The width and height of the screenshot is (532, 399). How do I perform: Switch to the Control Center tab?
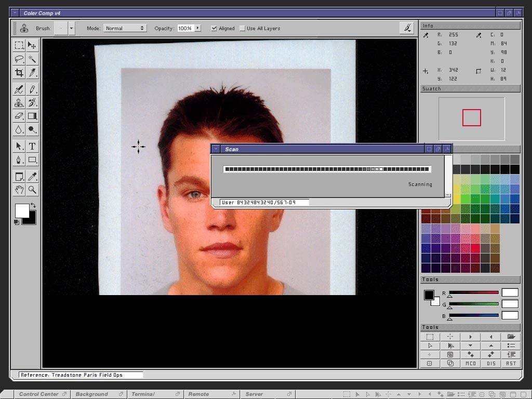(x=39, y=394)
